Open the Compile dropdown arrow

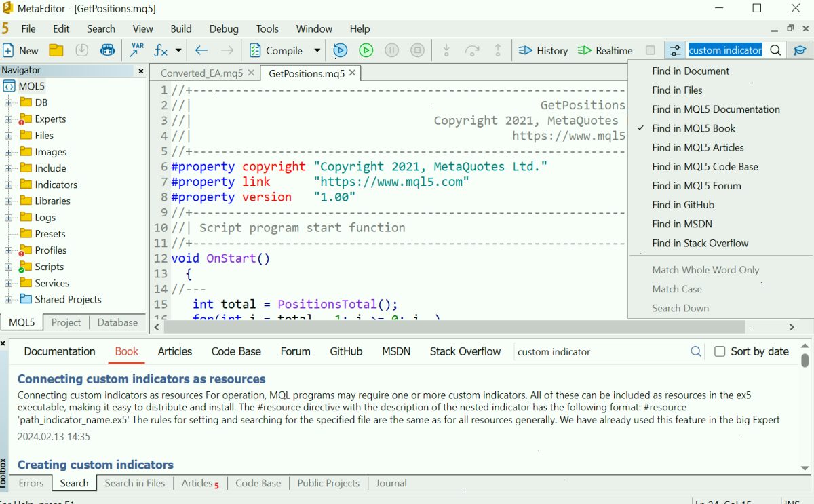pos(317,50)
